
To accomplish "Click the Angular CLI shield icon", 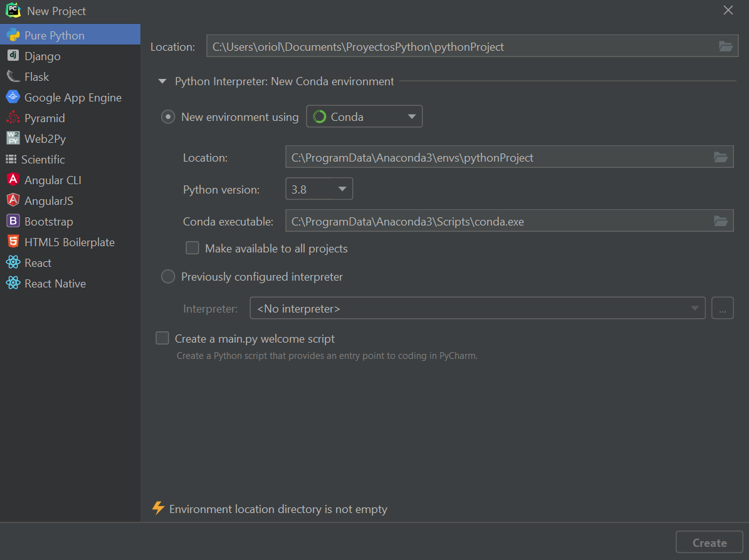I will (x=13, y=180).
